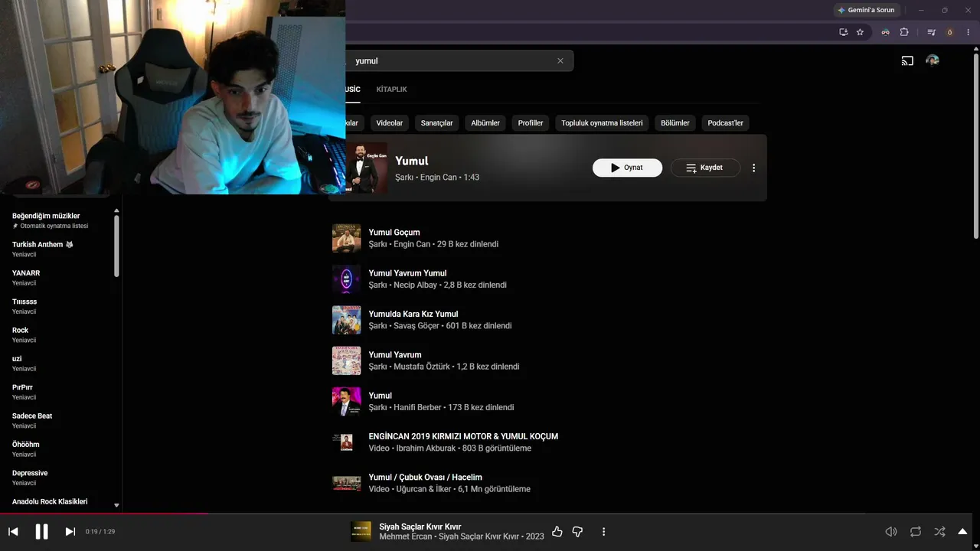The width and height of the screenshot is (980, 551).
Task: Play the Yumulda Kara Kız Yumul thumbnail
Action: coord(346,320)
